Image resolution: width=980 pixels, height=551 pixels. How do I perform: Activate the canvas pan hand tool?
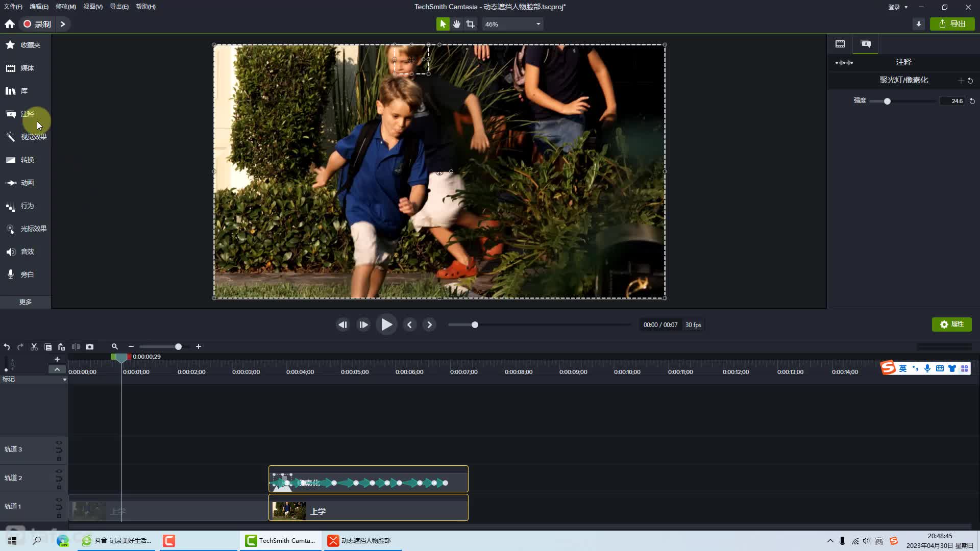coord(456,24)
